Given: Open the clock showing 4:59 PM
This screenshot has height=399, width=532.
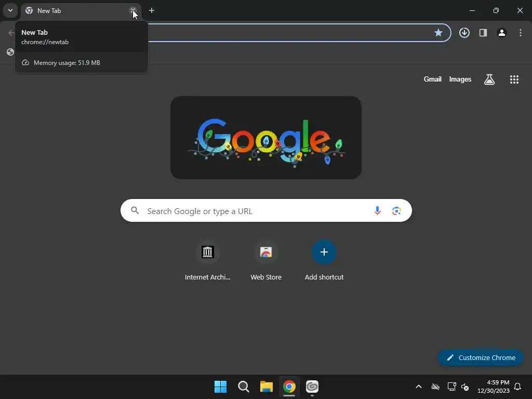Looking at the screenshot, I should coord(494,387).
